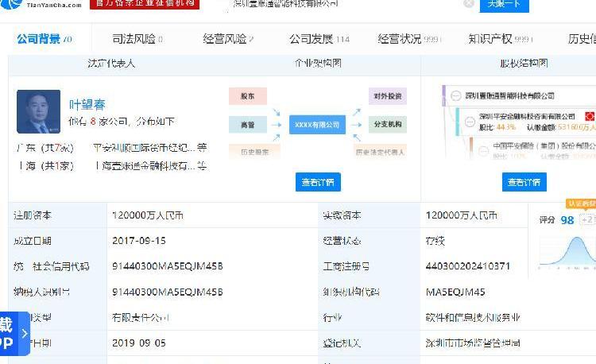This screenshot has width=596, height=364.
Task: Open the 经营状况 tab
Action: (409, 39)
